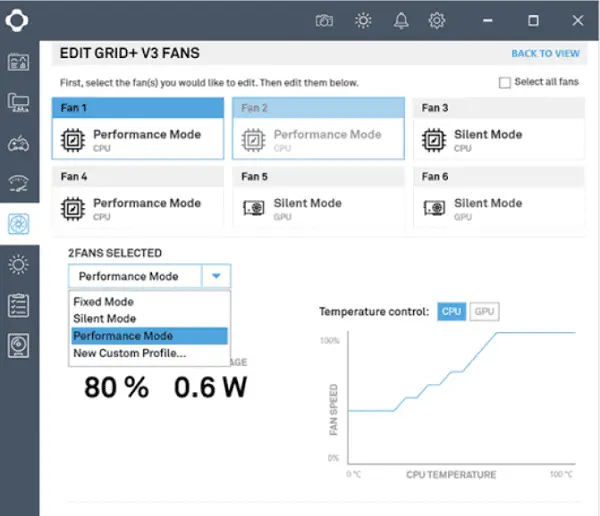600x516 pixels.
Task: Click the CPU chip icon in Fan 3
Action: tap(434, 140)
